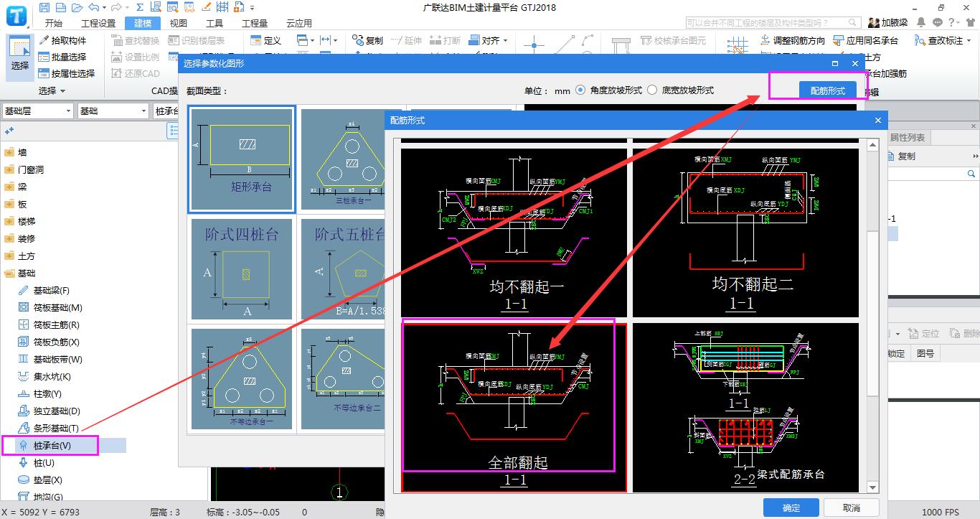Click the New file icon in quick access toolbar
Image resolution: width=980 pixels, height=519 pixels.
(60, 8)
